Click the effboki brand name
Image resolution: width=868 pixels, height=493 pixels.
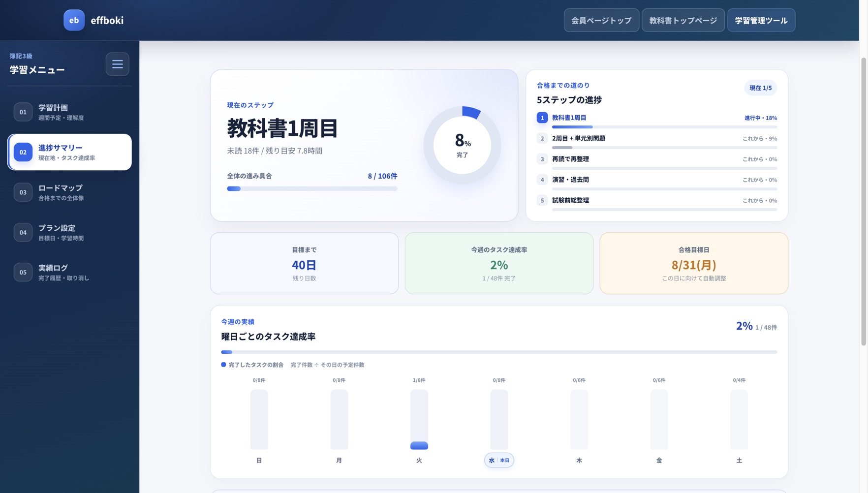click(107, 20)
